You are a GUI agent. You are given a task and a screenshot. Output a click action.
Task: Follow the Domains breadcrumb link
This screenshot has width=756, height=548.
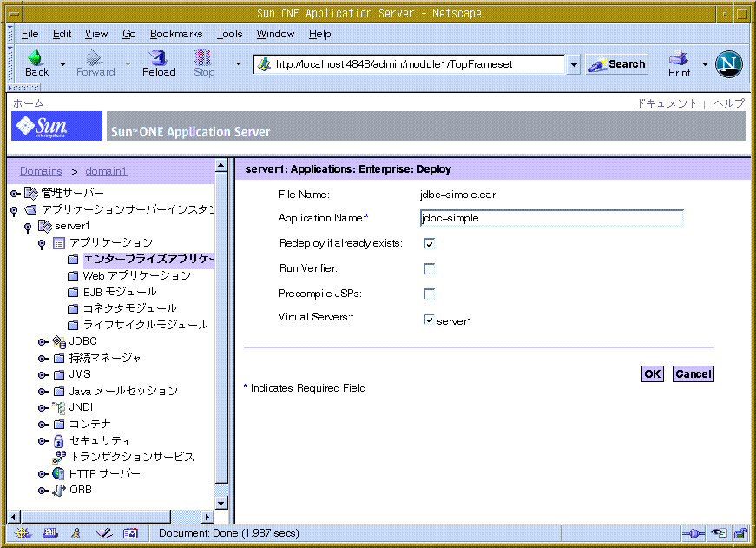(41, 171)
